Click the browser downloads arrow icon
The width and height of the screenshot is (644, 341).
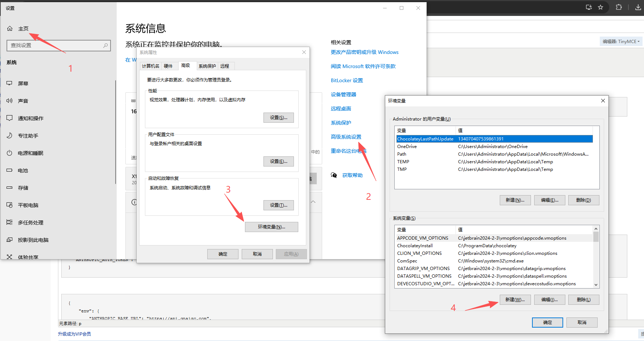point(638,7)
